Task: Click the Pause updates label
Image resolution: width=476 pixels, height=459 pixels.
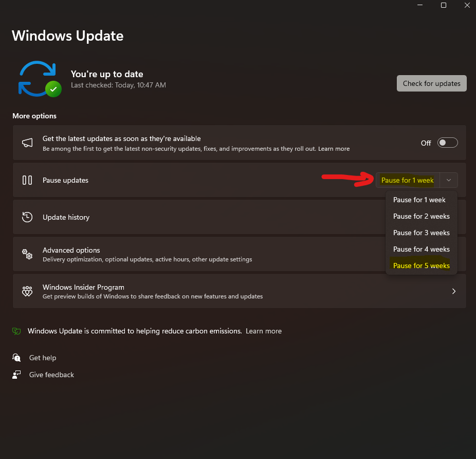Action: point(65,180)
